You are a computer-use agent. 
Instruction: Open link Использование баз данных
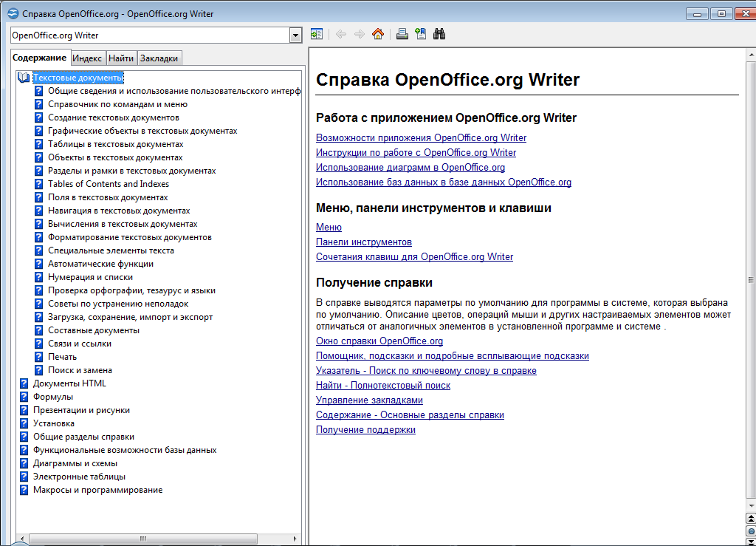444,182
